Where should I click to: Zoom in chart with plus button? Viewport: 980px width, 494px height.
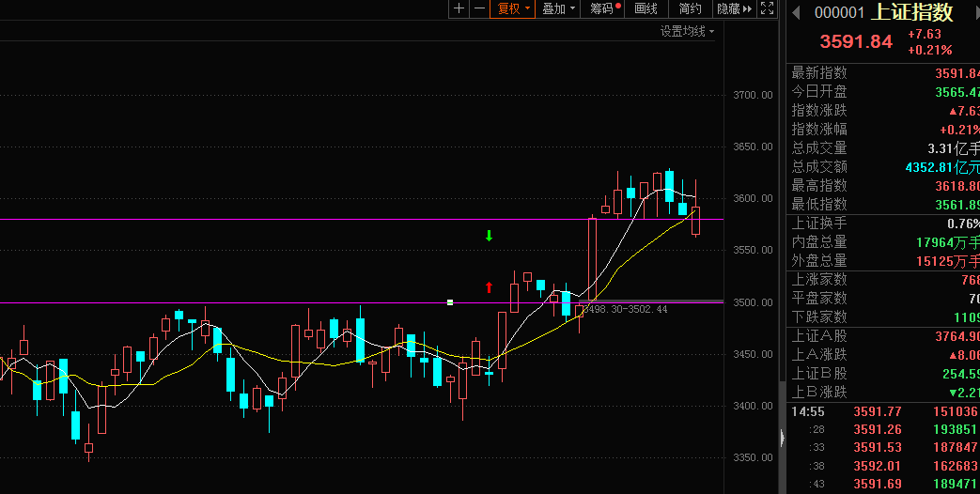[x=459, y=8]
